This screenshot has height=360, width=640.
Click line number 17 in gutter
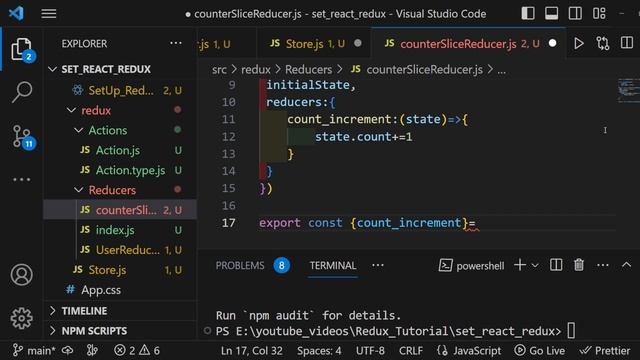click(229, 223)
